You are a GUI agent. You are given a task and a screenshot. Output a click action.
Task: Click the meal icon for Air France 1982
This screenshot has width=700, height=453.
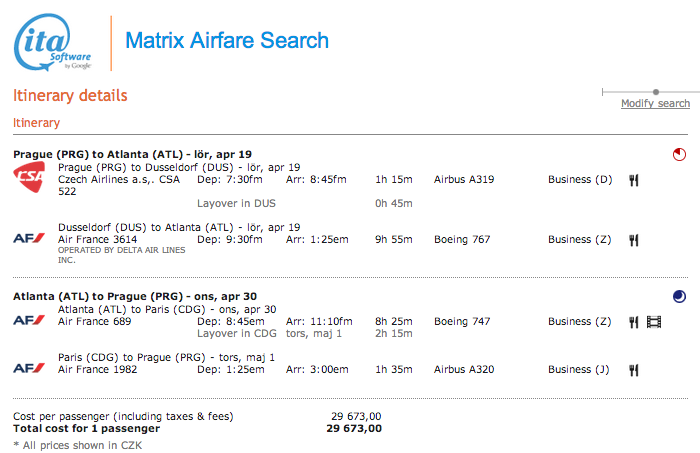coord(633,370)
